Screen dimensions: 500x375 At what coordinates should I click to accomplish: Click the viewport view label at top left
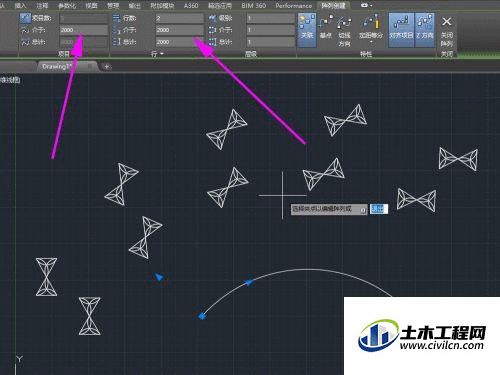(10, 80)
